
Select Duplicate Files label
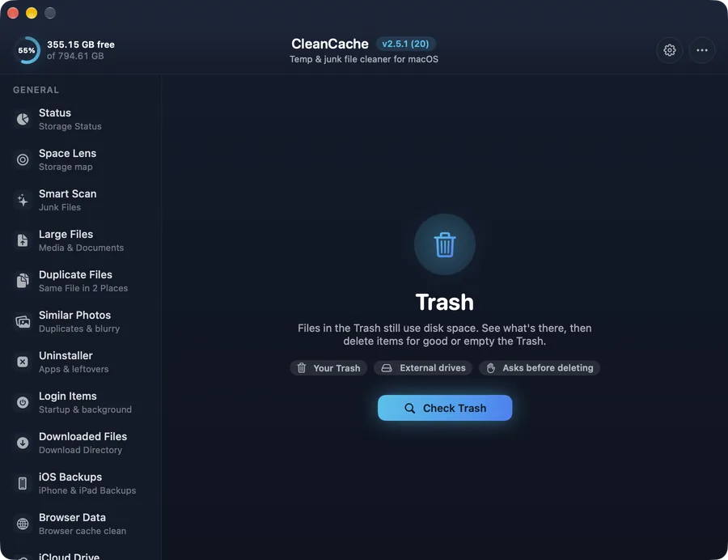tap(75, 274)
